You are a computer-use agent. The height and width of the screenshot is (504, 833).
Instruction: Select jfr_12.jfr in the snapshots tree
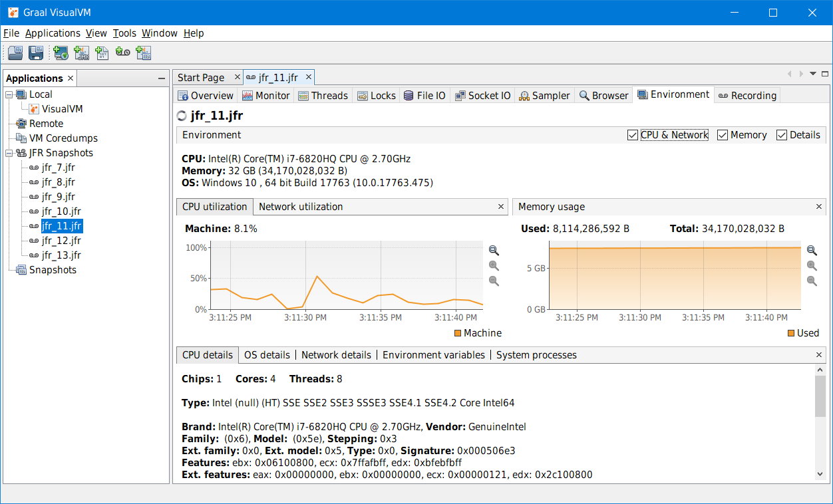[61, 241]
